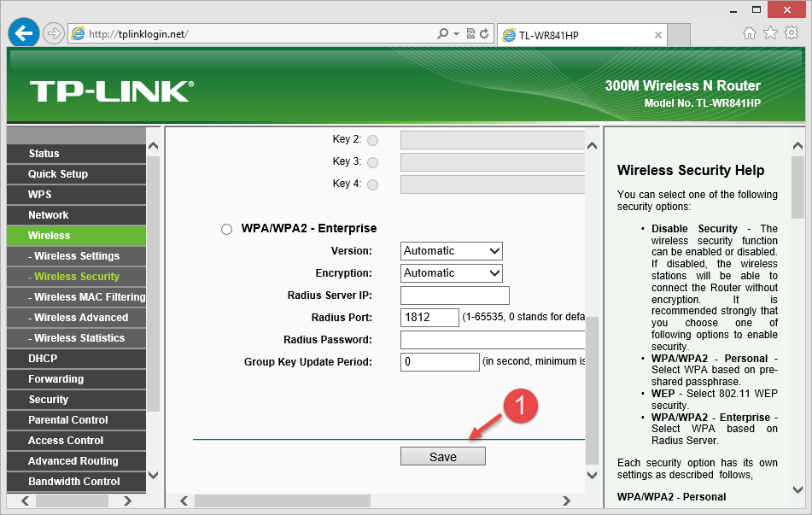Click sidebar horizontal scroll left arrow
Viewport: 812px width, 515px height.
coord(25,500)
